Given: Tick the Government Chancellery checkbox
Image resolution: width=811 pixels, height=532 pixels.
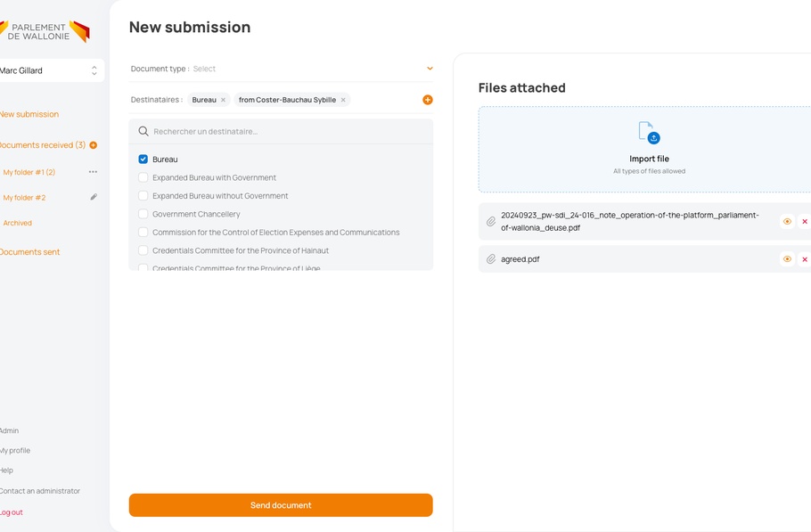Looking at the screenshot, I should tap(143, 214).
